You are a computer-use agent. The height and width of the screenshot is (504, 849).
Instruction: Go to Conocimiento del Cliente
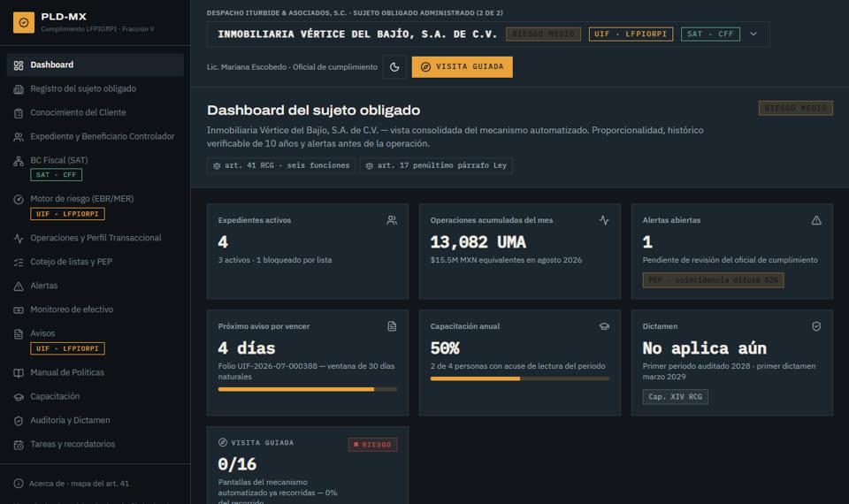(96, 112)
